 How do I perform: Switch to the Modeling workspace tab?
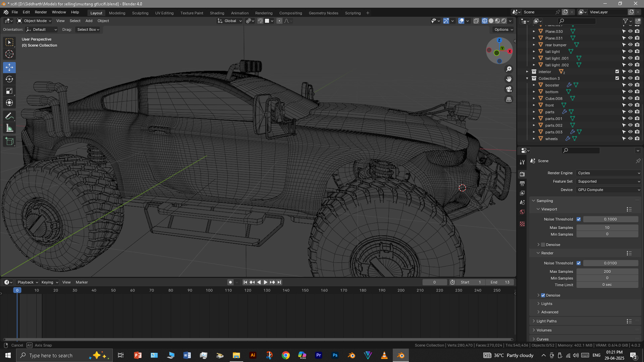[117, 13]
